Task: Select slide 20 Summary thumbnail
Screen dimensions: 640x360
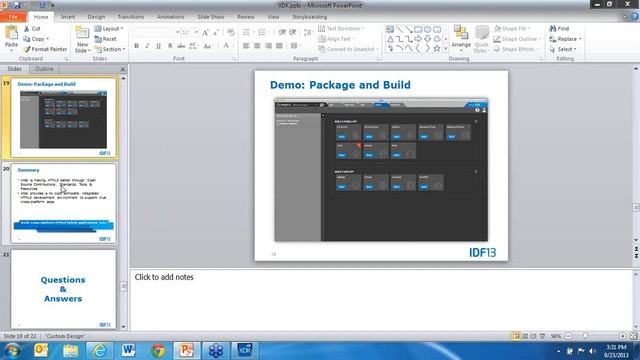Action: [63, 204]
